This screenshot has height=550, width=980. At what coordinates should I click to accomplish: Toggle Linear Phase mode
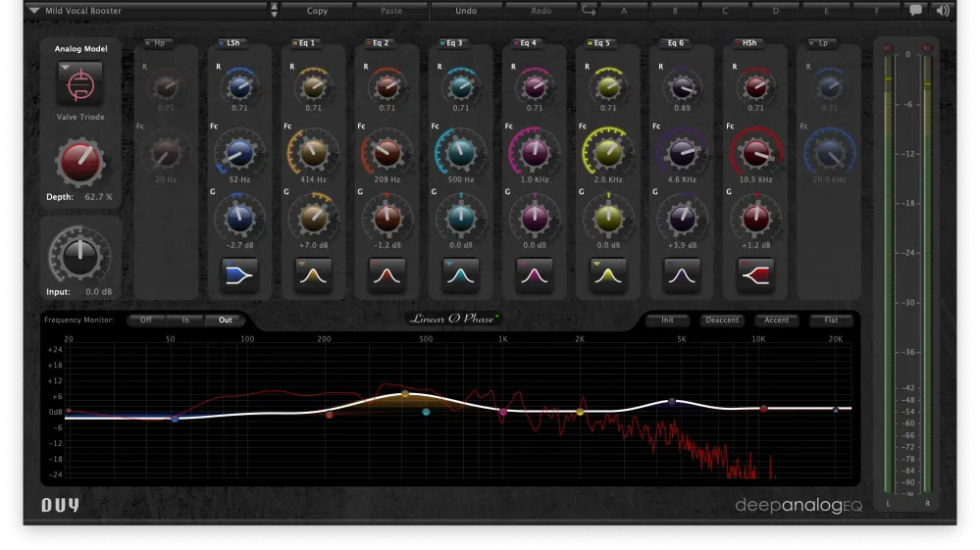pyautogui.click(x=454, y=319)
